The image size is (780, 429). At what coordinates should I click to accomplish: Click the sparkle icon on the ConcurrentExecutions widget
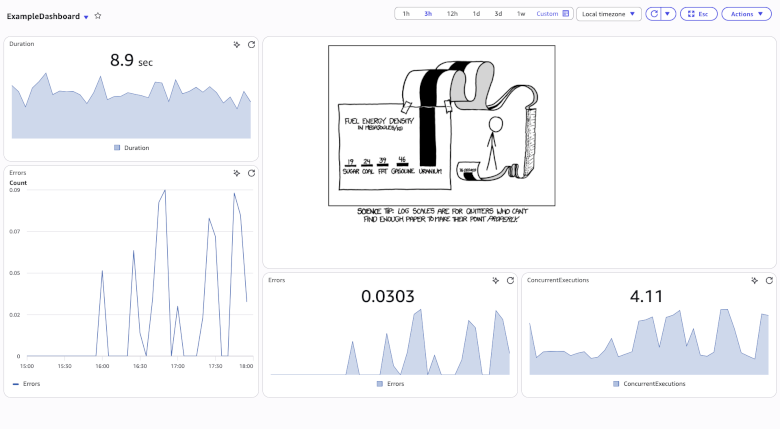[x=755, y=281]
